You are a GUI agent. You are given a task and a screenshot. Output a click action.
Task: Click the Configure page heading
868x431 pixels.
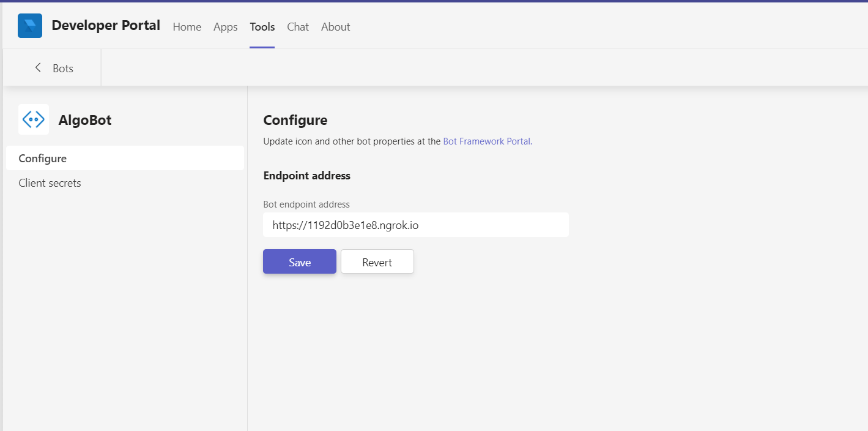tap(295, 120)
